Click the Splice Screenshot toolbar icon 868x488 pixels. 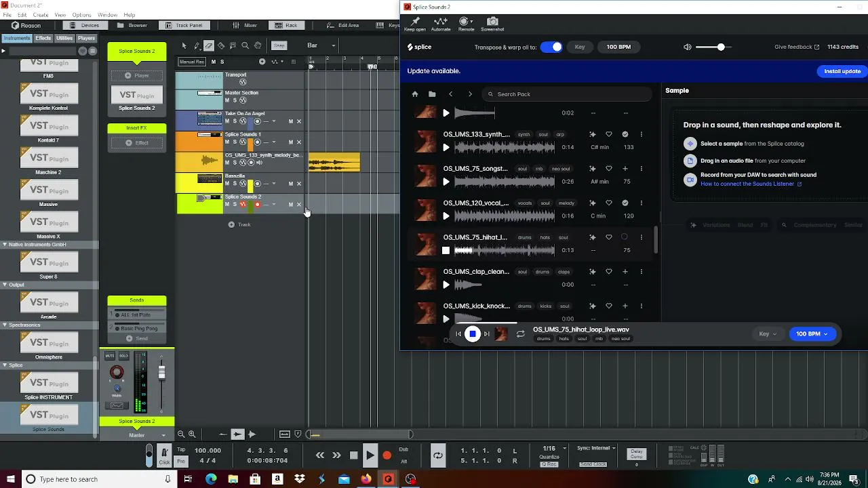tap(492, 24)
